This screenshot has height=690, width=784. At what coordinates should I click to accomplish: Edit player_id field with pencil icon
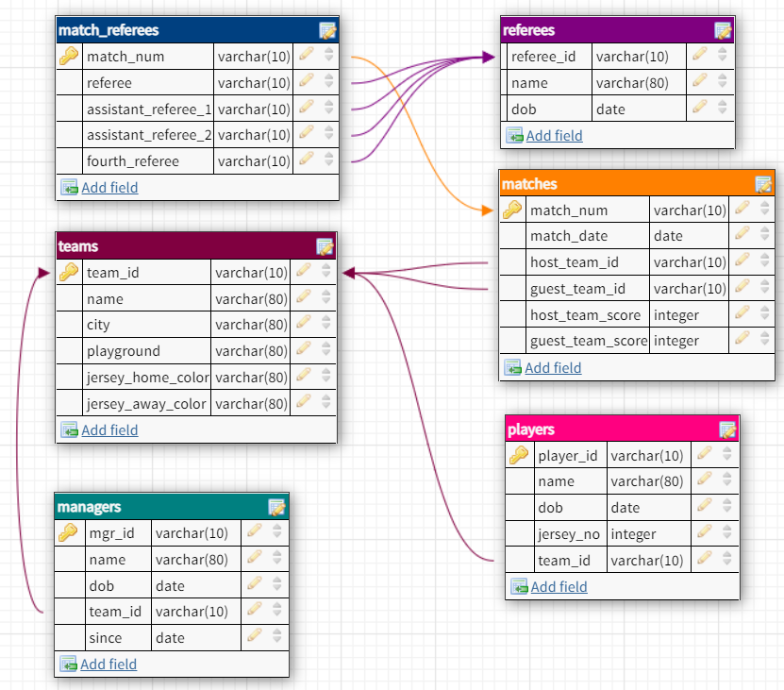point(705,453)
